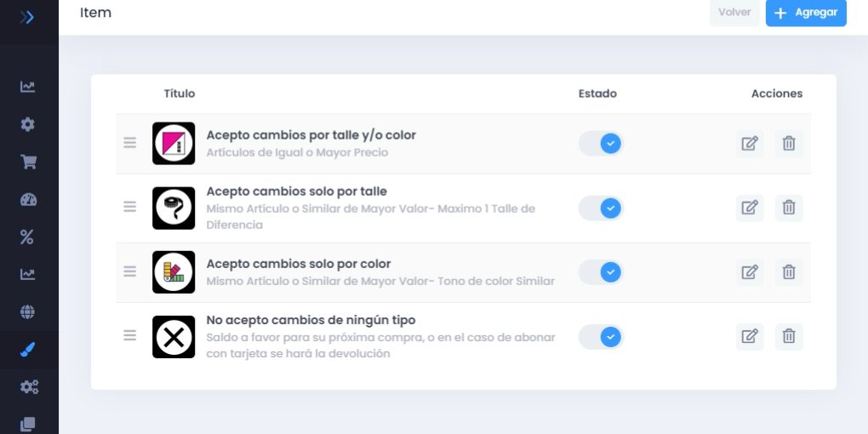Open the double gears sidebar menu item

[28, 387]
